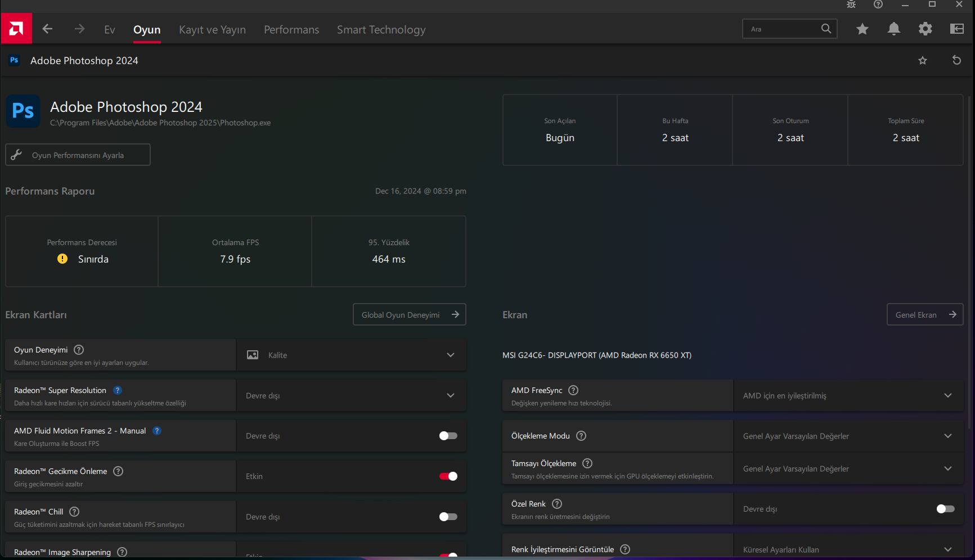Open Global Oyun Deneyimi button
The width and height of the screenshot is (975, 560).
(410, 314)
